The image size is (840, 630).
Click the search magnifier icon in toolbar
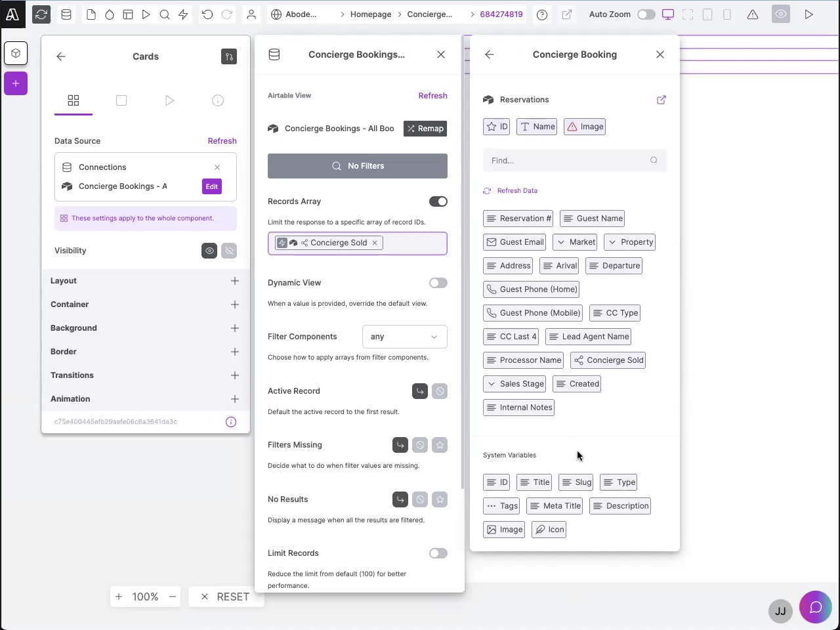pyautogui.click(x=165, y=14)
